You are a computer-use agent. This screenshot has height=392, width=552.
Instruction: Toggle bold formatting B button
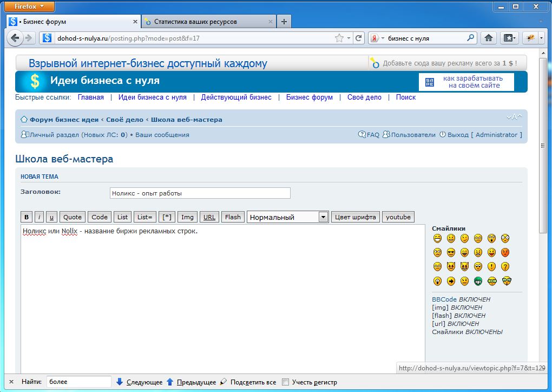27,217
